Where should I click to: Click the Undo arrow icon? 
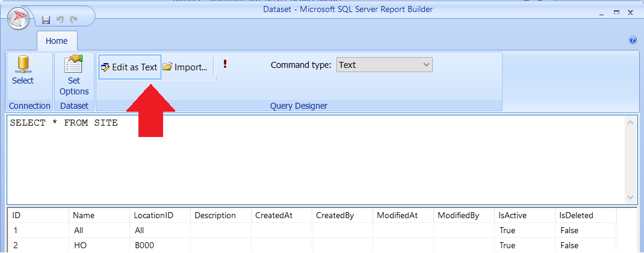point(60,20)
